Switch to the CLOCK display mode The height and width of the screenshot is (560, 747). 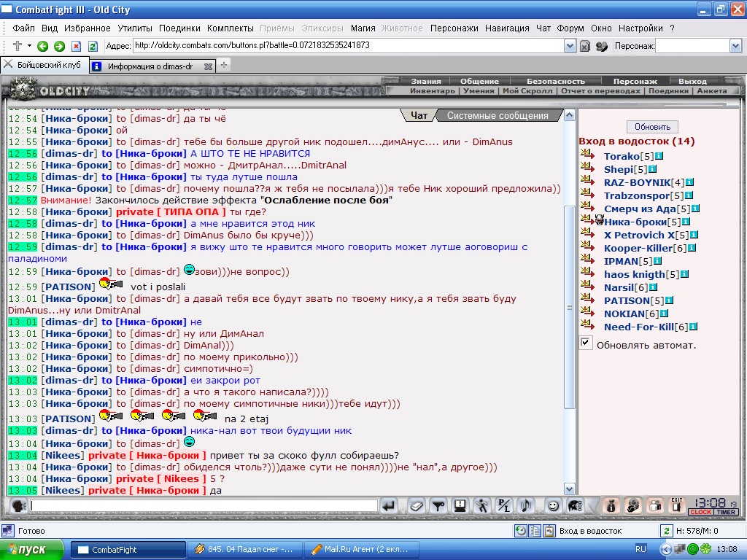[700, 512]
